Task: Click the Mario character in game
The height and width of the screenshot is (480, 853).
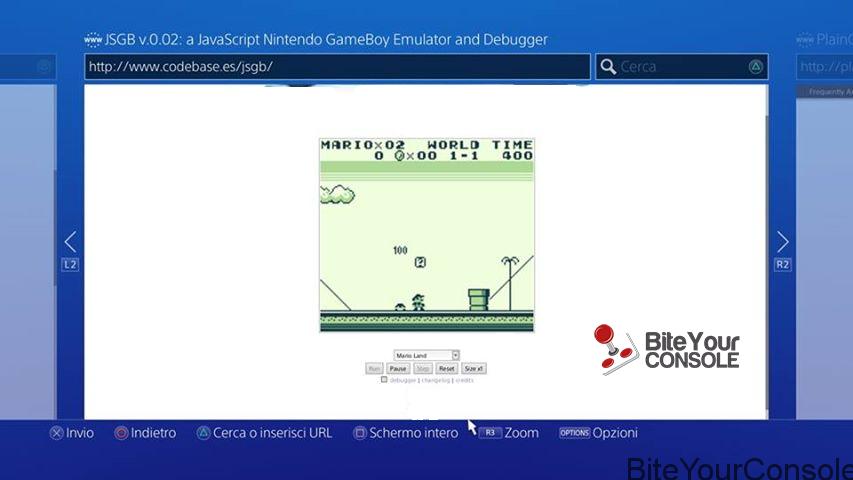Action: click(418, 302)
